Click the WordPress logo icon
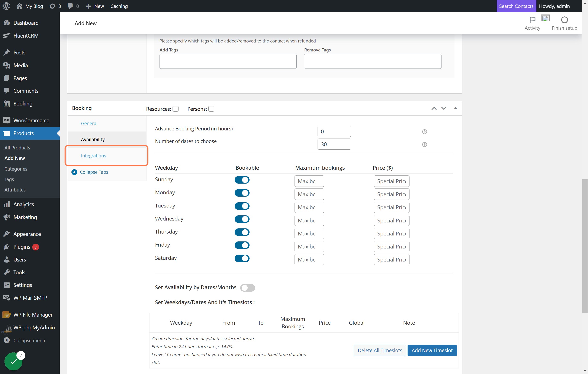Image resolution: width=588 pixels, height=374 pixels. [x=6, y=6]
